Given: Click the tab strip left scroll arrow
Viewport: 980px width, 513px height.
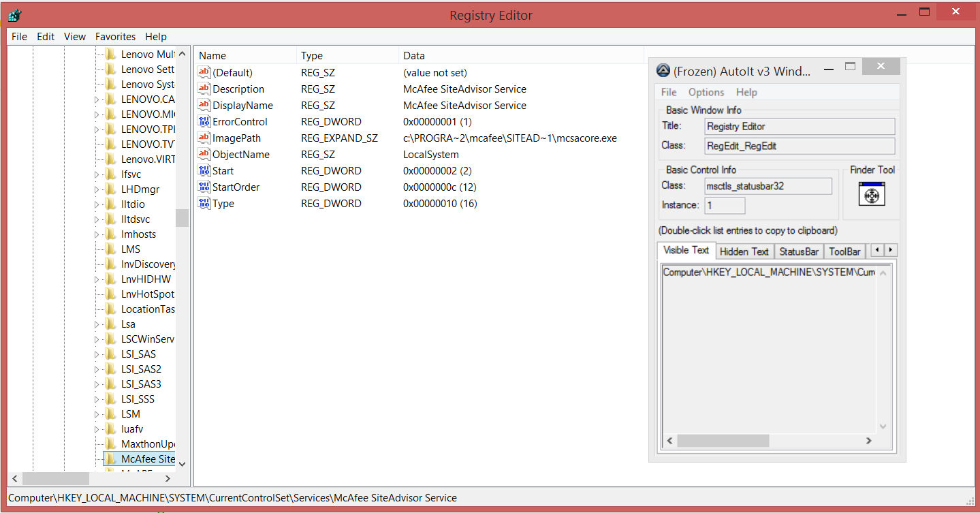Looking at the screenshot, I should (877, 250).
